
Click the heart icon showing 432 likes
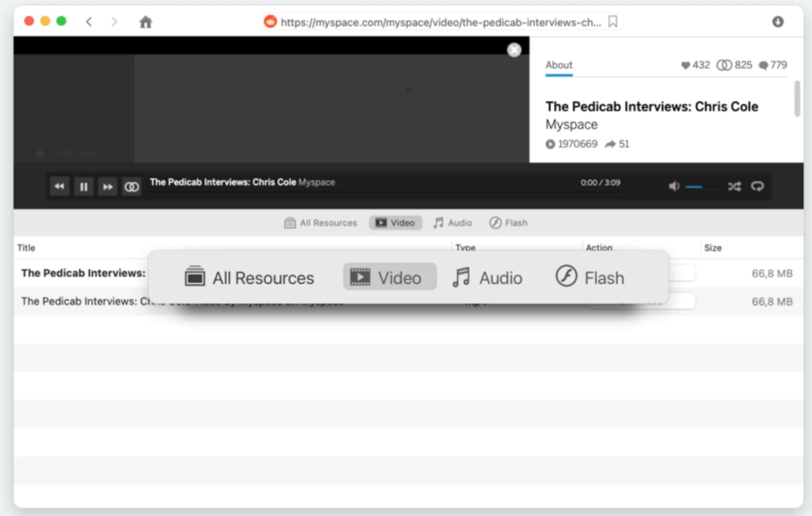686,65
